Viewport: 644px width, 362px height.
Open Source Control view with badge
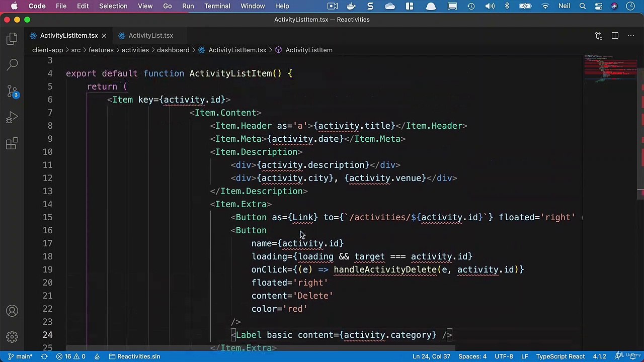tap(12, 92)
